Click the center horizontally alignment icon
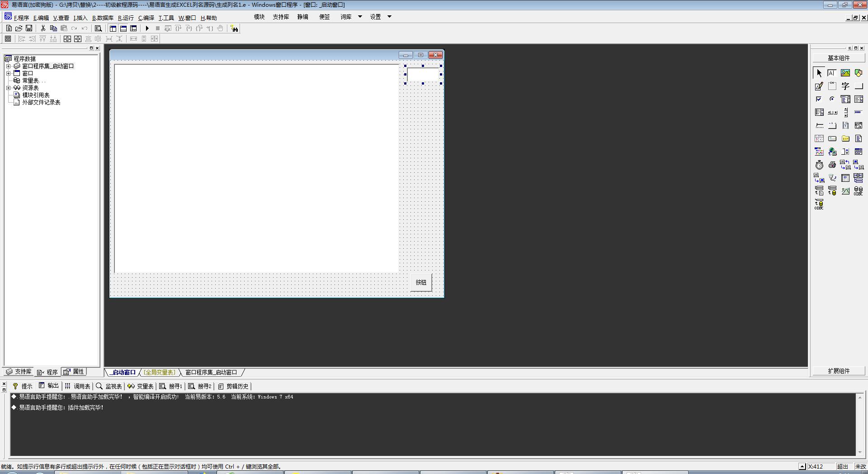The image size is (868, 474). (x=67, y=39)
